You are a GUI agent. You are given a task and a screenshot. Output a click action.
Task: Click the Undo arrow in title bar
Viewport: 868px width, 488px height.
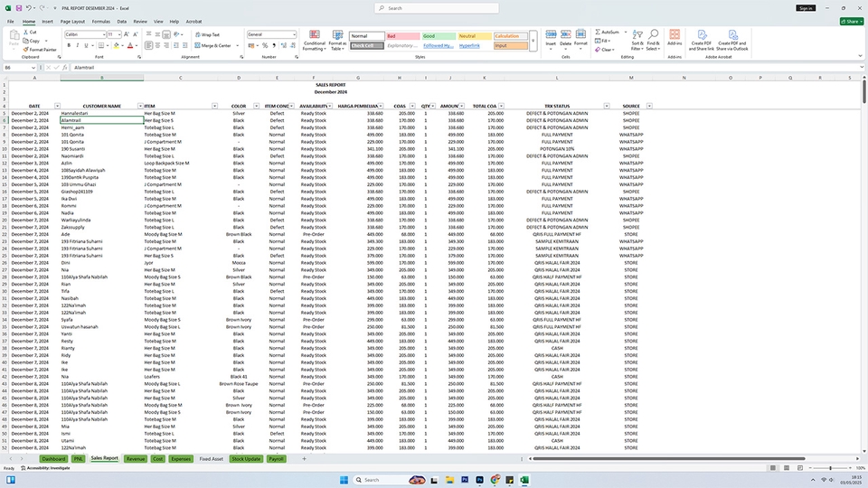28,8
